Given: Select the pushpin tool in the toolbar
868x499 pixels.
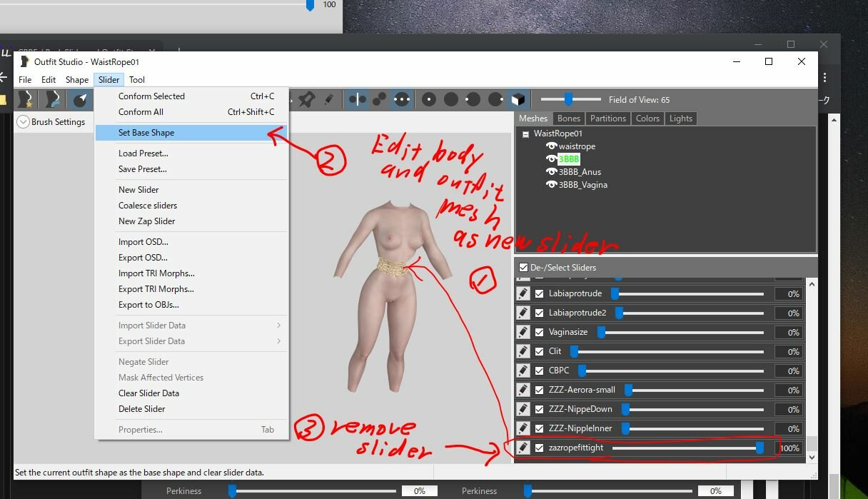Looking at the screenshot, I should (x=307, y=99).
